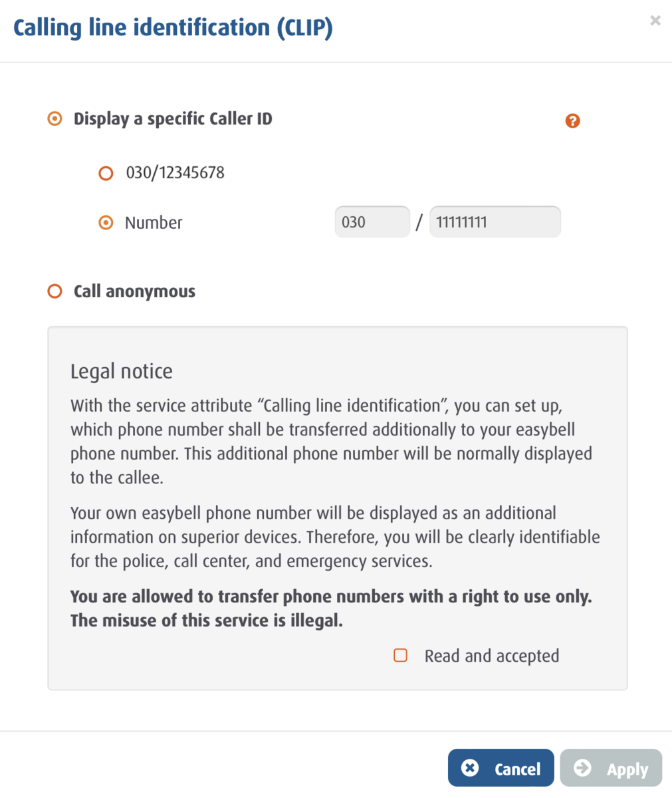Screen dimensions: 672x798
Task: Click the circled X icon inside Cancel
Action: click(x=470, y=768)
